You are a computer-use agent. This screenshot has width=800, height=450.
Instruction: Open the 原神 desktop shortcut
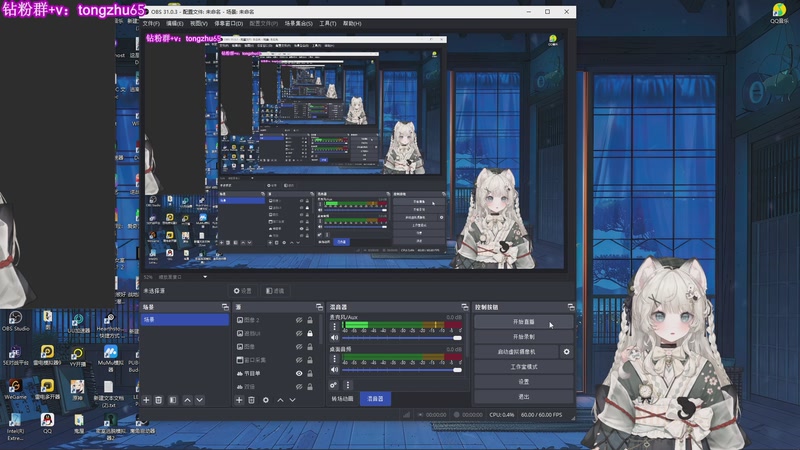point(78,390)
